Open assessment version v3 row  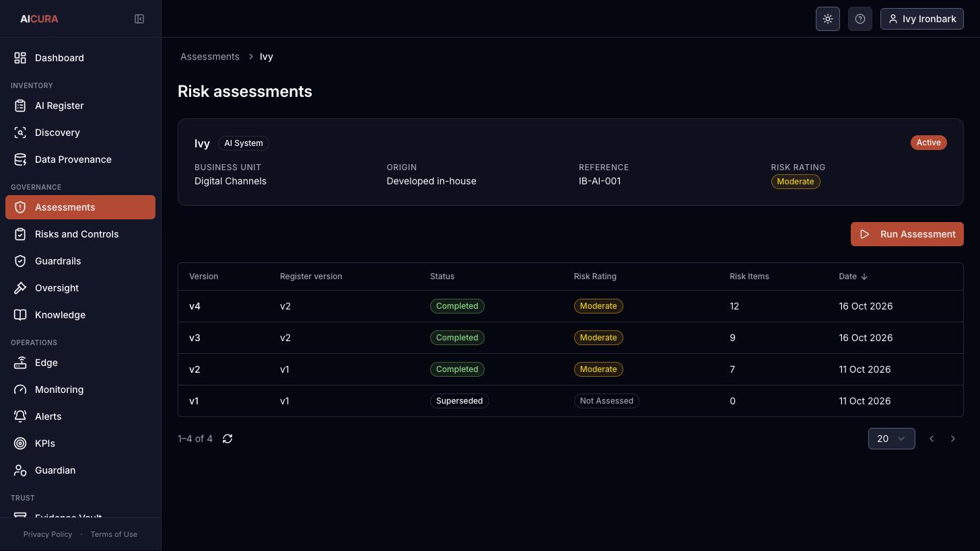pyautogui.click(x=571, y=338)
